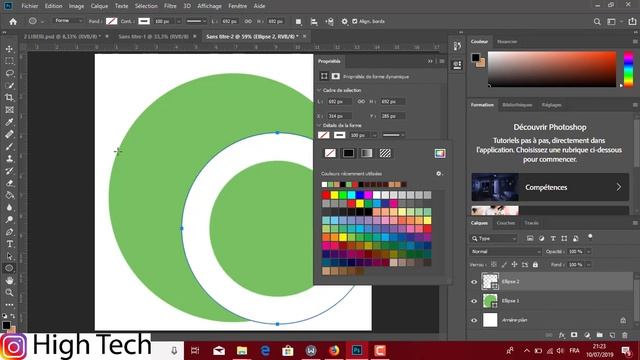Choose pattern fill in swatch popup
The width and height of the screenshot is (640, 360).
pyautogui.click(x=385, y=153)
